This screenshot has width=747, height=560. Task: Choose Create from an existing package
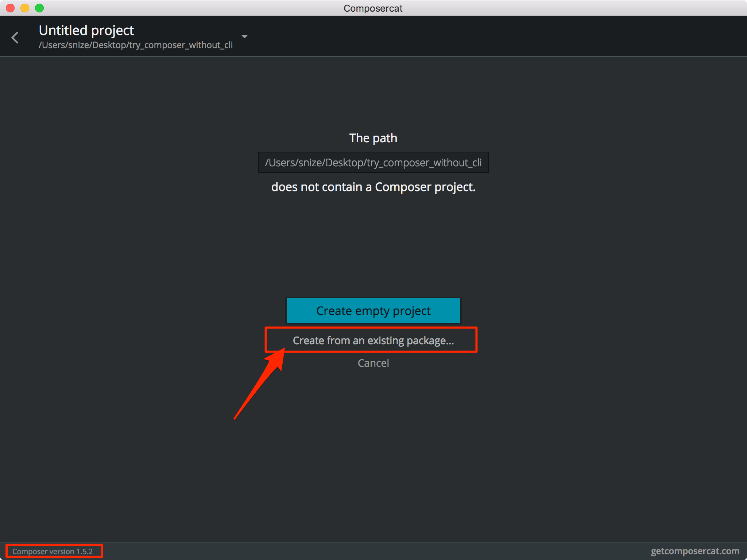[373, 340]
